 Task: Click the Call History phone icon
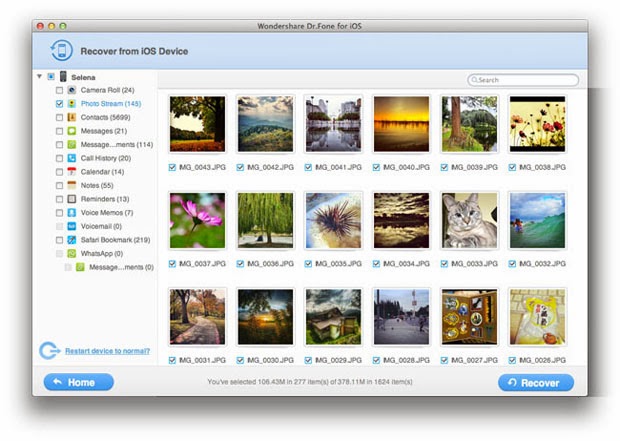(72, 158)
